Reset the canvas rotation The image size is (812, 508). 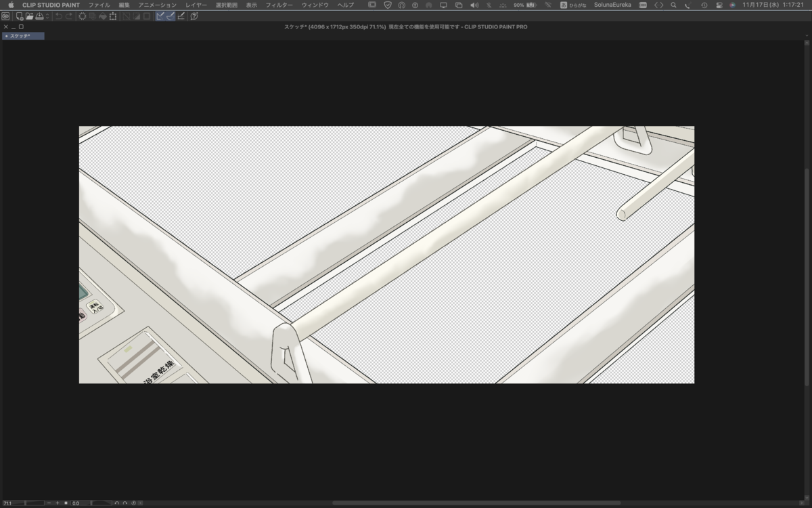point(133,503)
